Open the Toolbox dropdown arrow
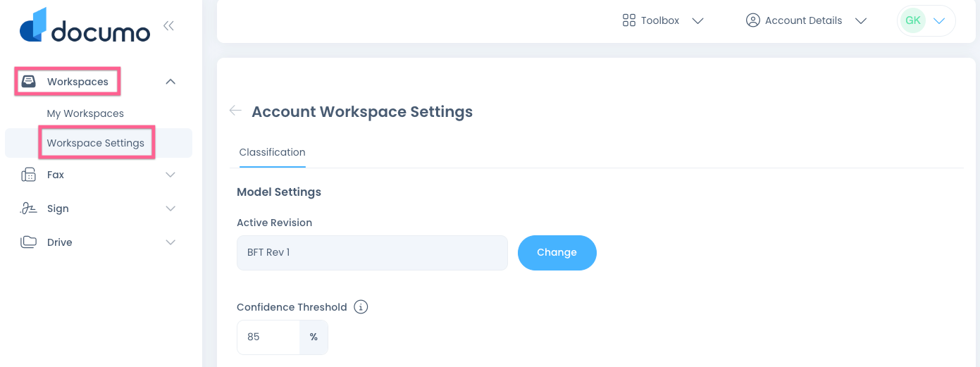 tap(697, 21)
